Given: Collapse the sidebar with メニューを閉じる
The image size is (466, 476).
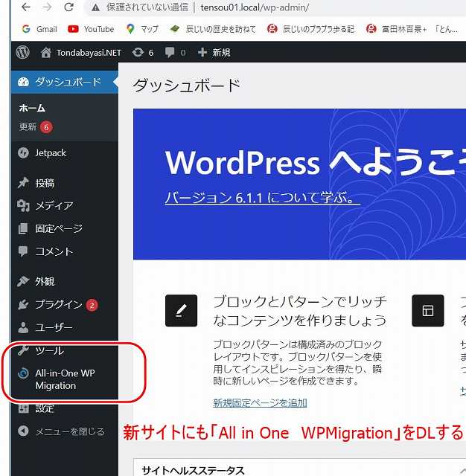Looking at the screenshot, I should [x=70, y=431].
